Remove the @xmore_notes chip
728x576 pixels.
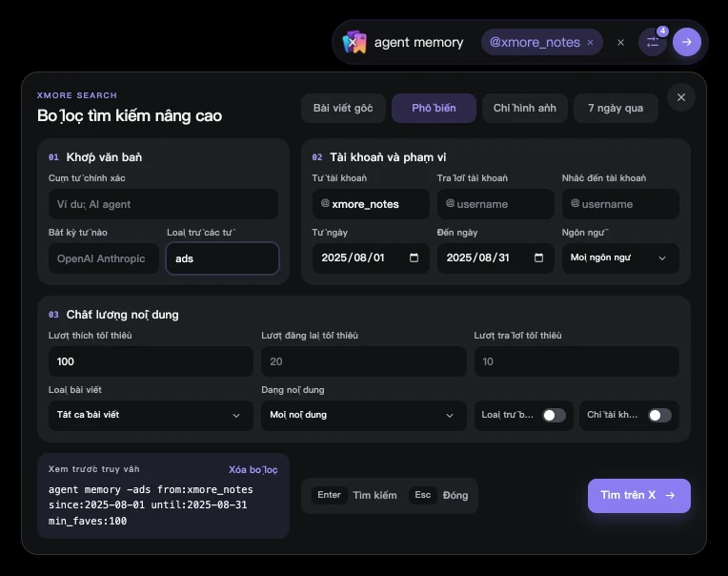click(x=590, y=42)
